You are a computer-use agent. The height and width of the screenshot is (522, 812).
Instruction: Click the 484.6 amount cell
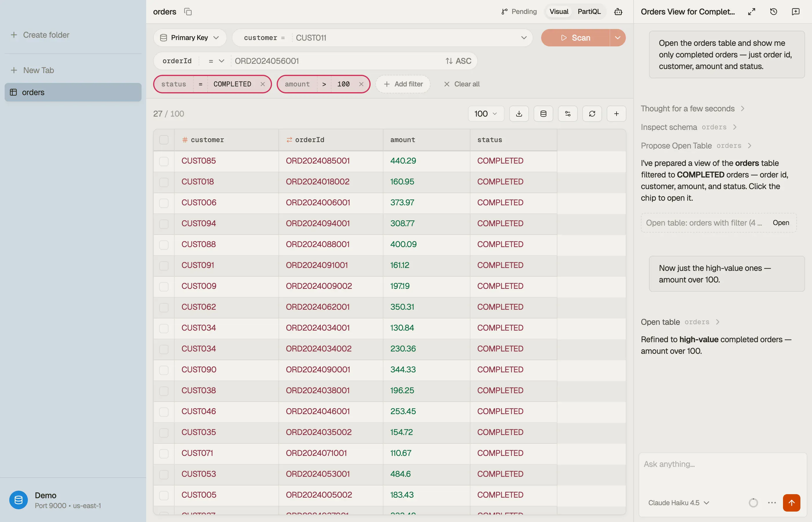pos(426,474)
